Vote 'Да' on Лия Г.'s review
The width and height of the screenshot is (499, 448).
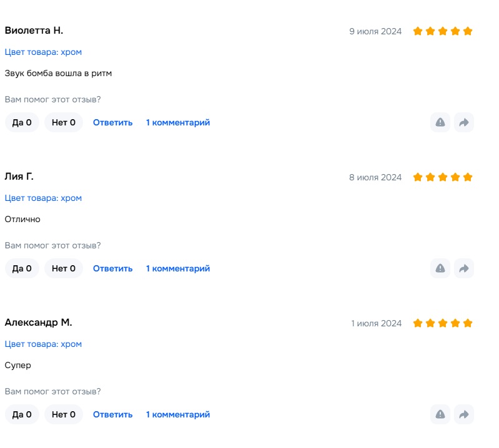click(x=22, y=268)
